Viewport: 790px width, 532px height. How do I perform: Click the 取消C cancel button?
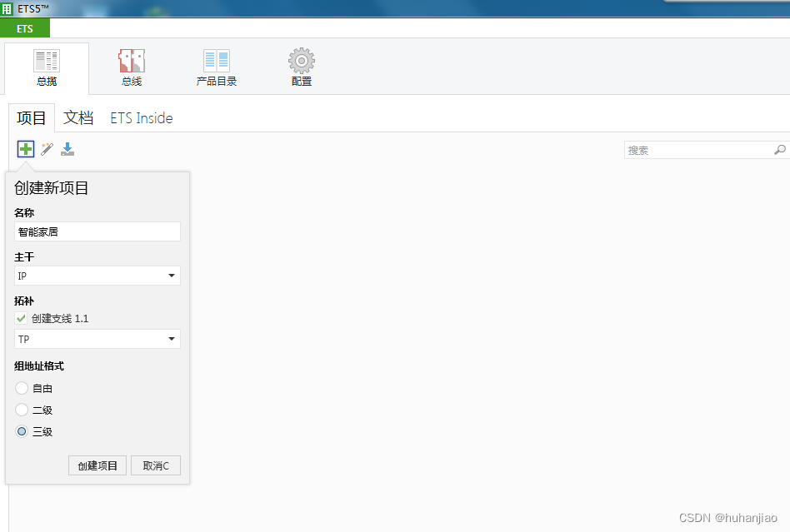point(156,465)
